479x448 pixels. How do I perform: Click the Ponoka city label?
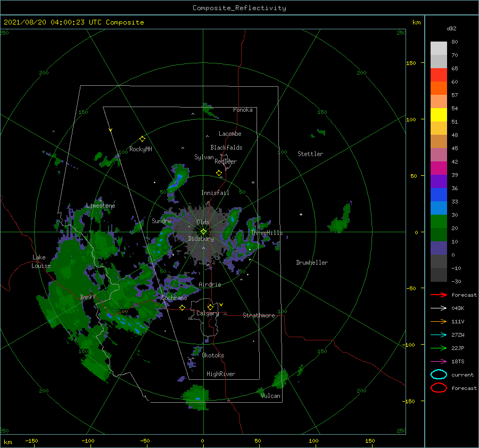pos(243,110)
